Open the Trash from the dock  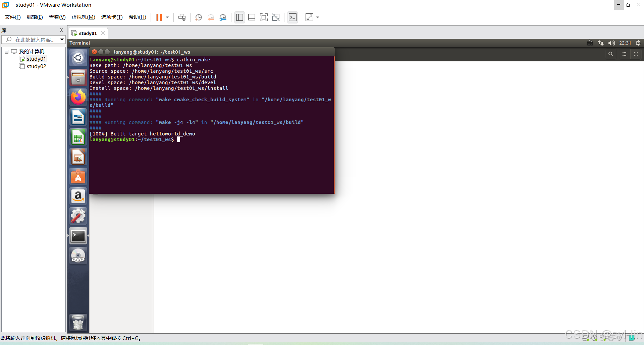tap(78, 322)
